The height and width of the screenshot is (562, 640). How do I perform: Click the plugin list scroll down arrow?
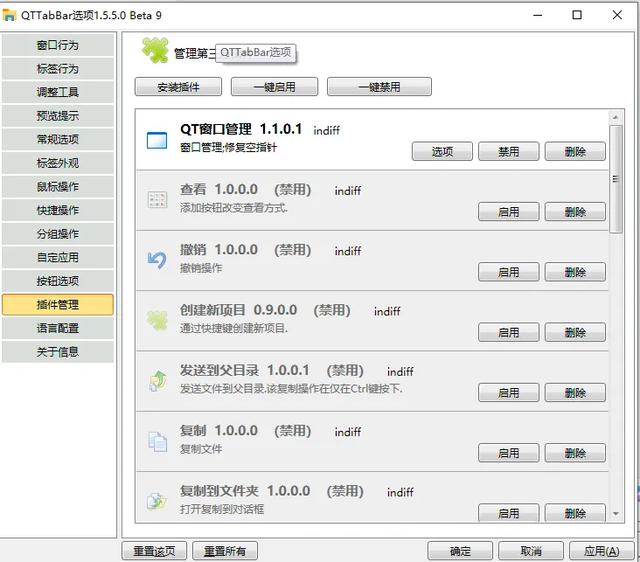point(616,514)
